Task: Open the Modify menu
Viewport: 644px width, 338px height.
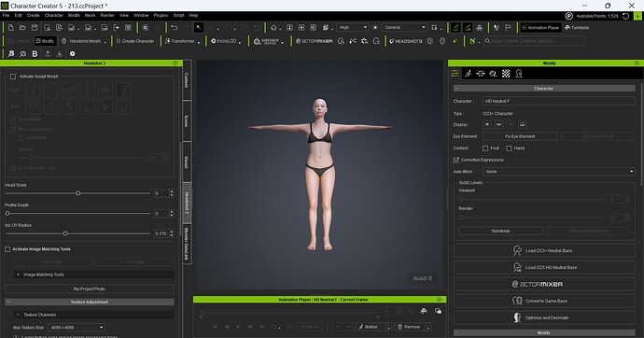Action: click(x=74, y=15)
